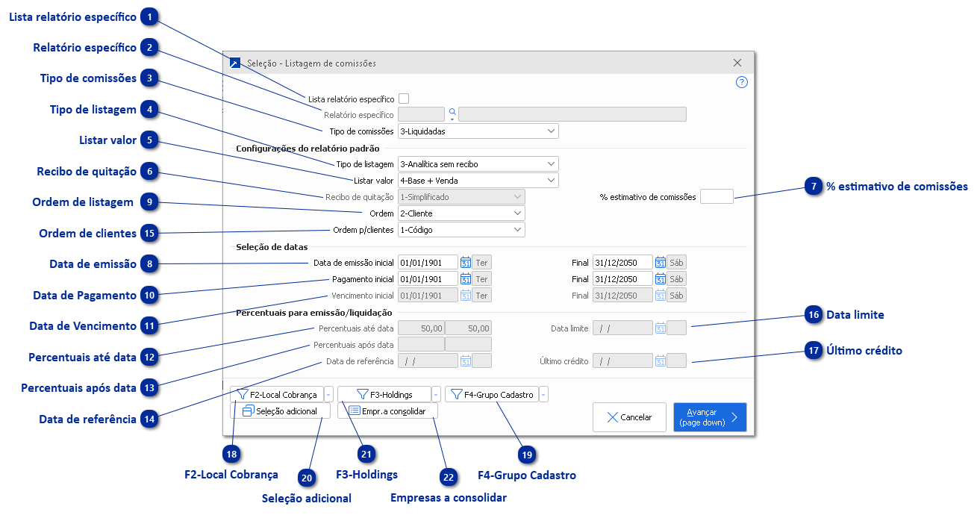Open the Ordem dropdown showing 2-Cliente
Viewport: 980px width, 518px height.
point(518,213)
